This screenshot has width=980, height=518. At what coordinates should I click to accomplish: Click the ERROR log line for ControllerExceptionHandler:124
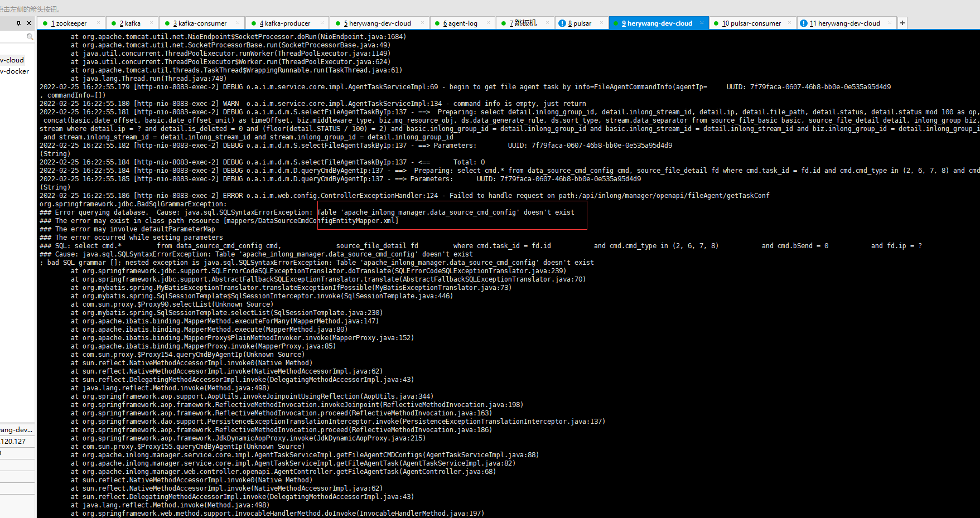[404, 196]
